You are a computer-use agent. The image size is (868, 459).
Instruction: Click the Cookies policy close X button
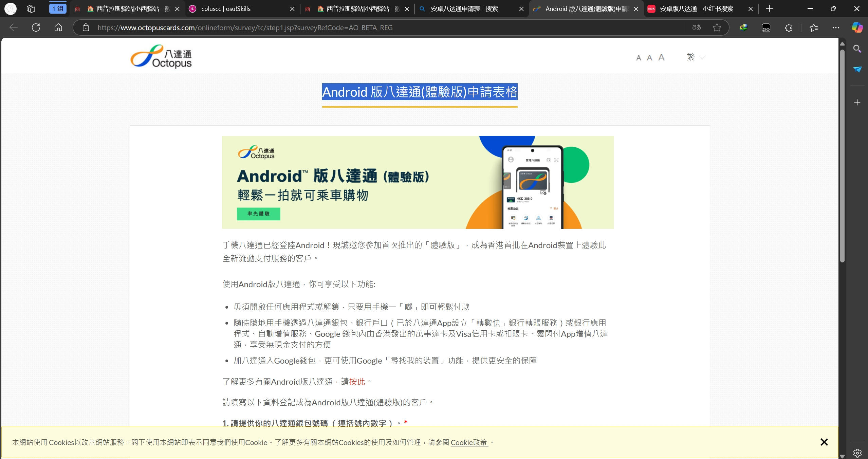click(824, 442)
